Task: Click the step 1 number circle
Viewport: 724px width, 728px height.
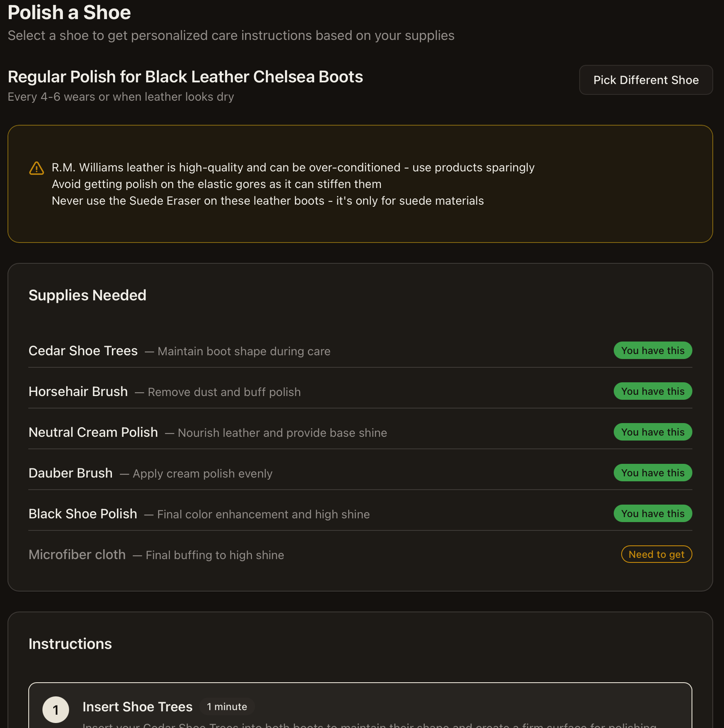Action: 56,709
